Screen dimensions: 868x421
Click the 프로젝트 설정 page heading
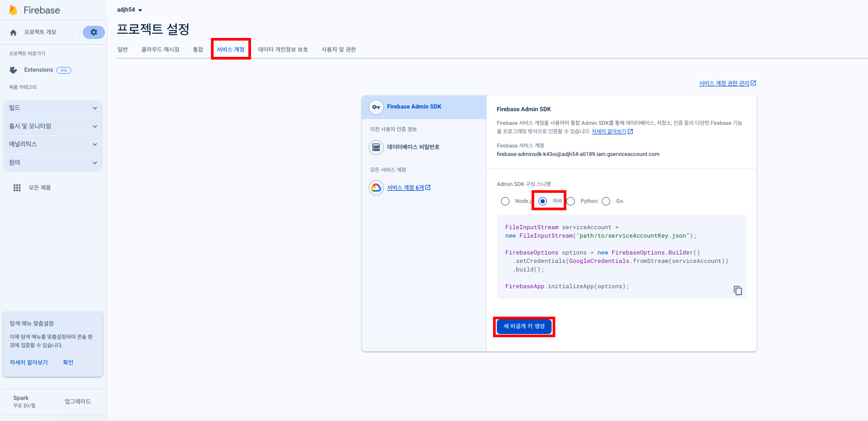[x=153, y=29]
